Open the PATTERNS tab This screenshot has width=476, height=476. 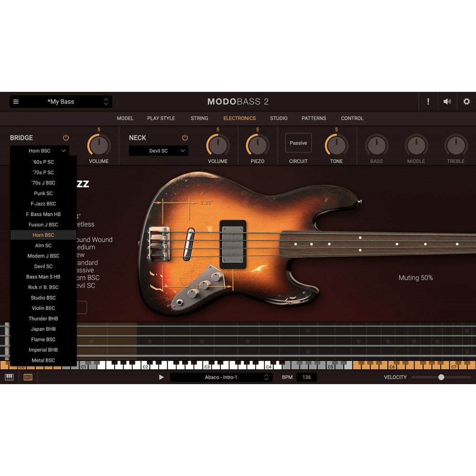[x=314, y=119]
